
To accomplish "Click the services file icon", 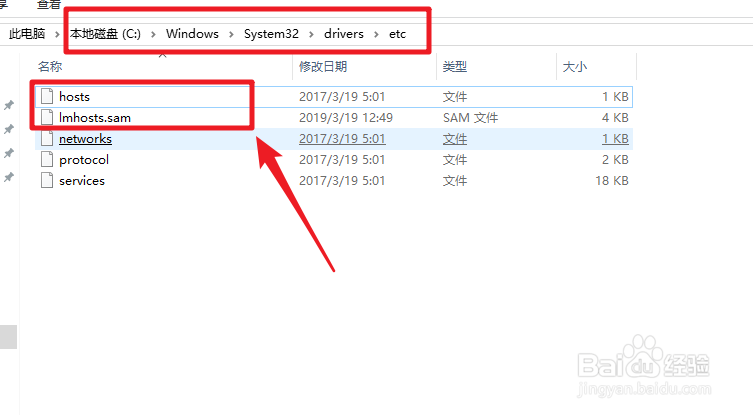I will click(x=45, y=181).
